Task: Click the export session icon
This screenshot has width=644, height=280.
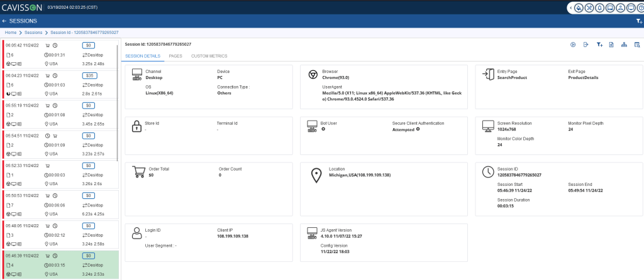Action: [586, 45]
